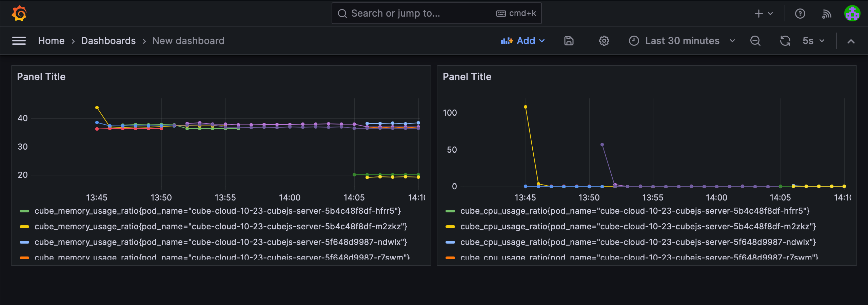Image resolution: width=868 pixels, height=305 pixels.
Task: Toggle ndwlx memory series in left legend
Action: coord(220,242)
